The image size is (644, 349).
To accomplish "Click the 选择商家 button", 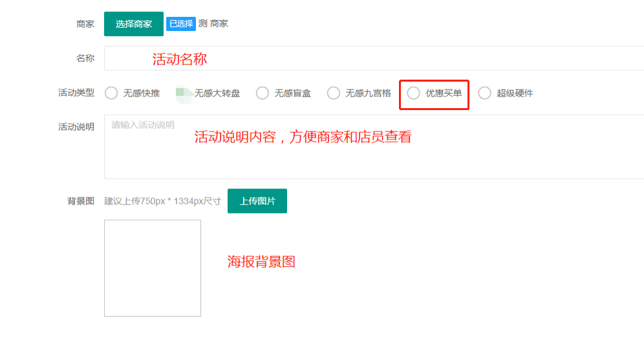I will [x=133, y=24].
